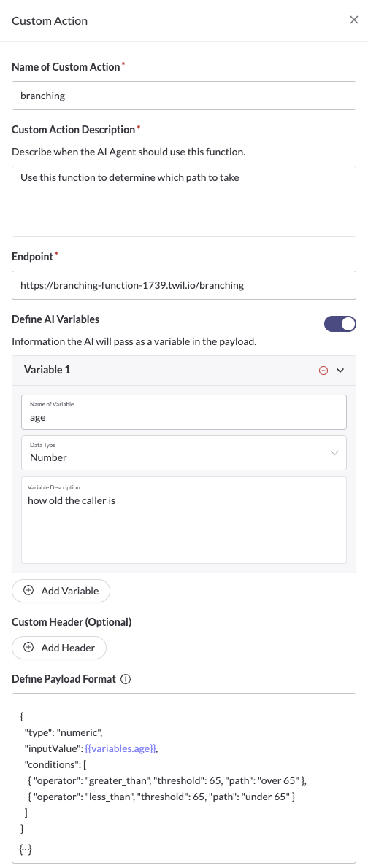Close the Custom Action panel

[353, 20]
